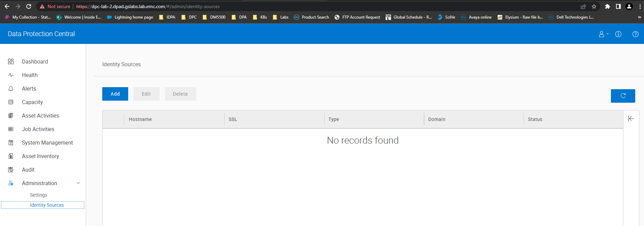This screenshot has width=644, height=226.
Task: Click the Administration users-gear icon
Action: tap(11, 183)
